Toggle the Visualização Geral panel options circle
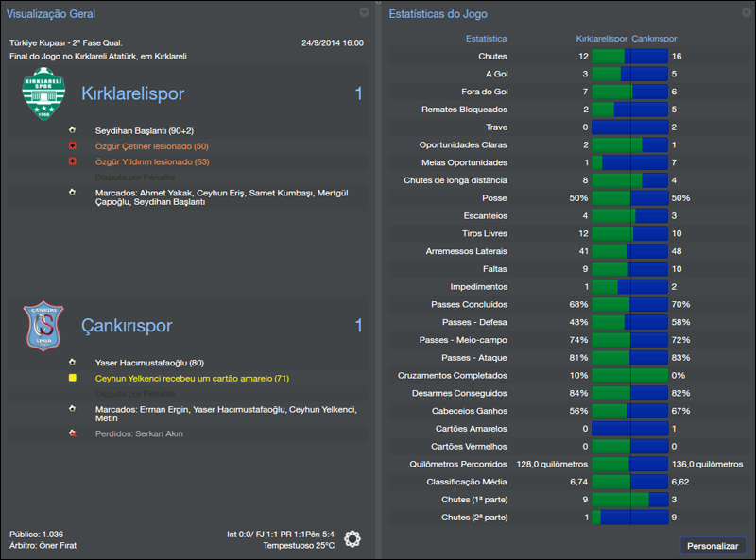This screenshot has width=756, height=560. tap(363, 14)
